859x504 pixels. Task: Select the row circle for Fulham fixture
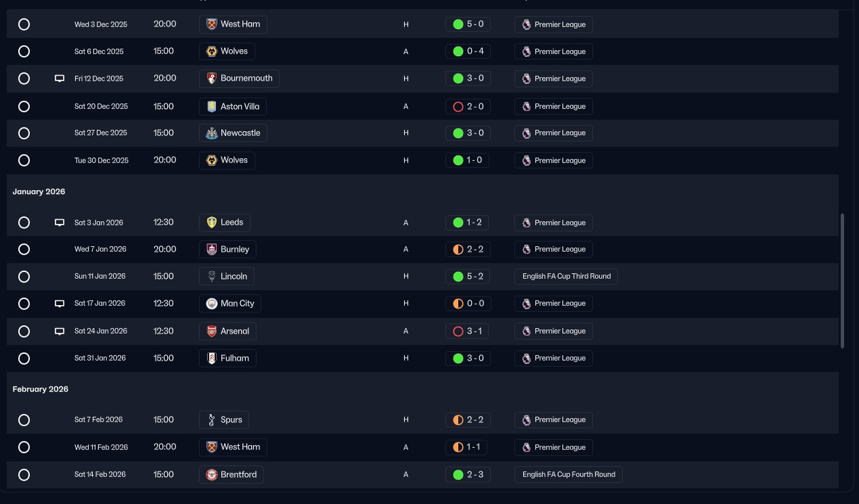[x=24, y=358]
